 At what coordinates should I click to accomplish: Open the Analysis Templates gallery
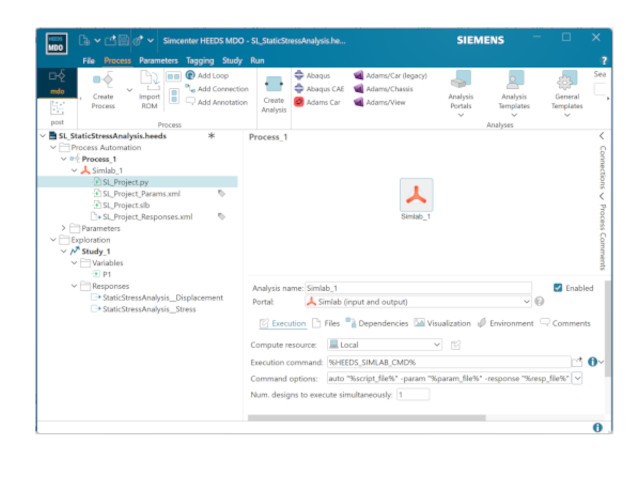(x=514, y=94)
